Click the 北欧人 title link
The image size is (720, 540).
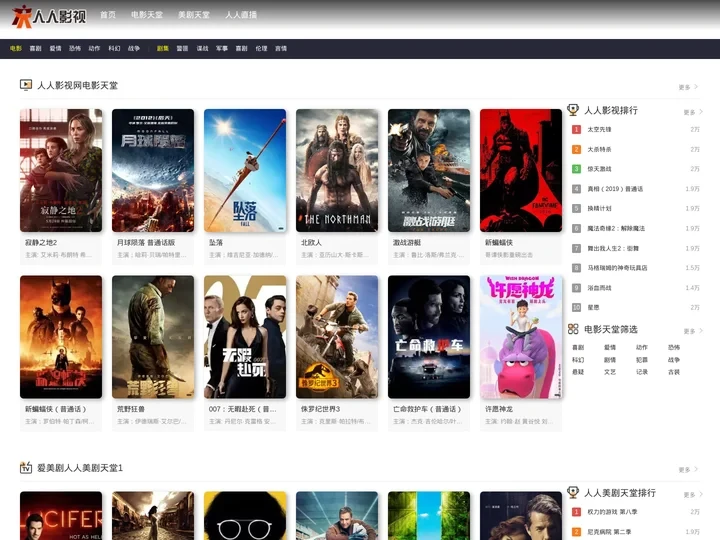click(x=311, y=242)
